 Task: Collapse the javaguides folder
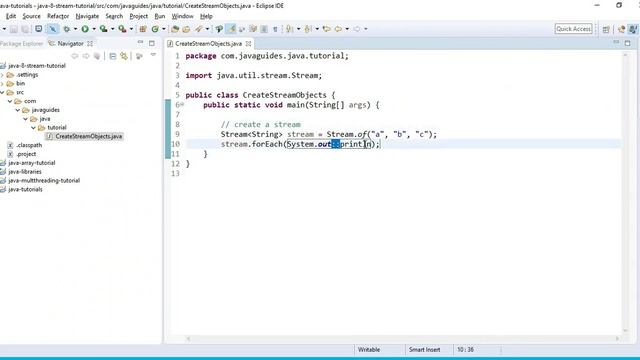(18, 110)
